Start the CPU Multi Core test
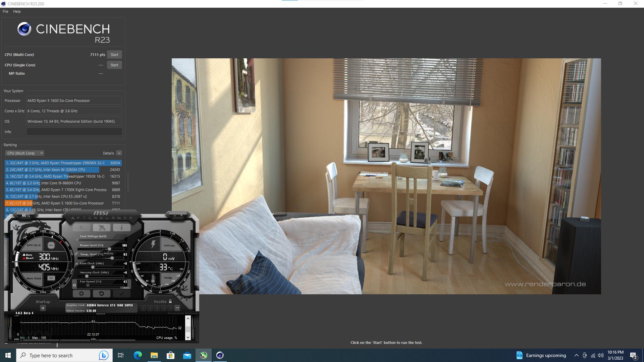 coord(114,55)
